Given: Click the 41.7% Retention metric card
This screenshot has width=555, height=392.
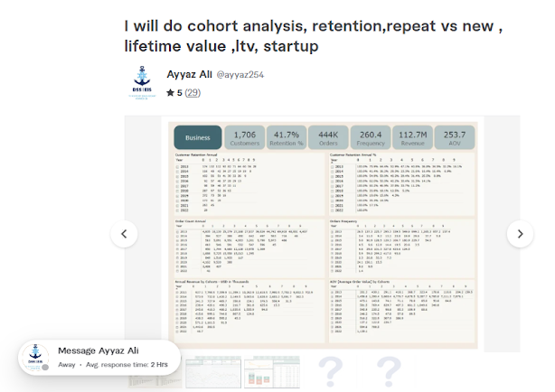Looking at the screenshot, I should [287, 137].
